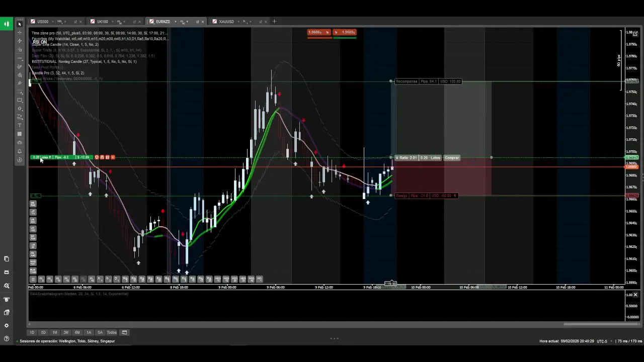This screenshot has width=644, height=362.
Task: Open the calendar icon beside Todos
Action: 124,332
